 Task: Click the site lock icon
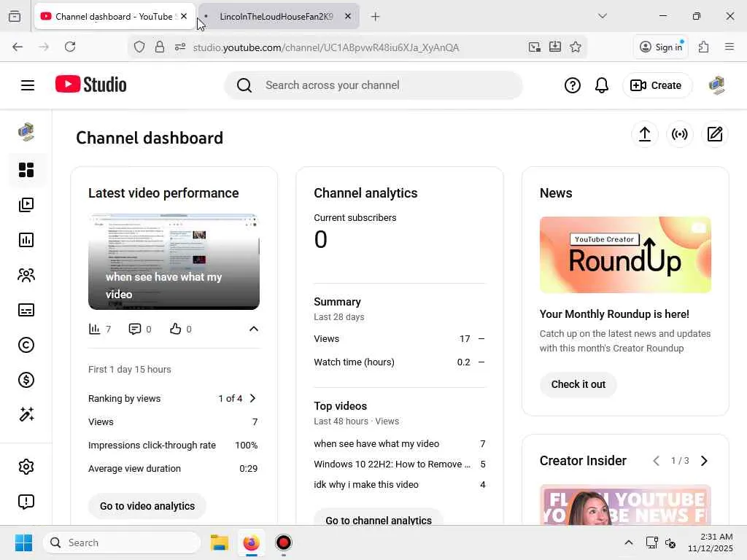(160, 47)
